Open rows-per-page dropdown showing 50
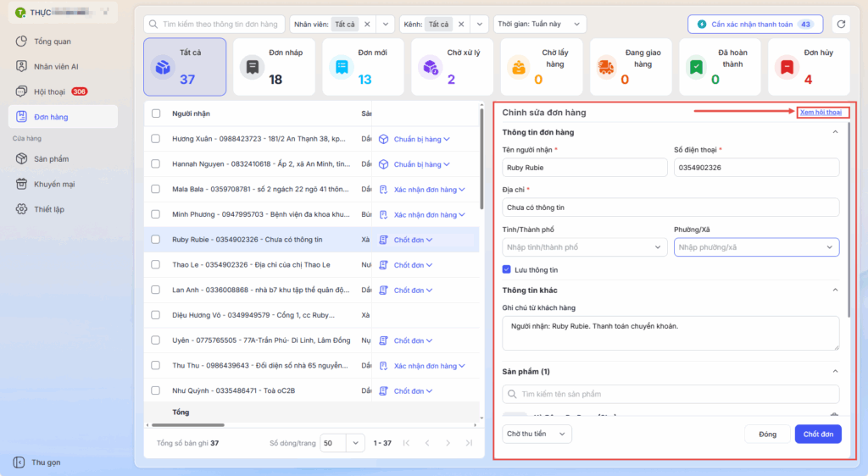 click(x=343, y=443)
